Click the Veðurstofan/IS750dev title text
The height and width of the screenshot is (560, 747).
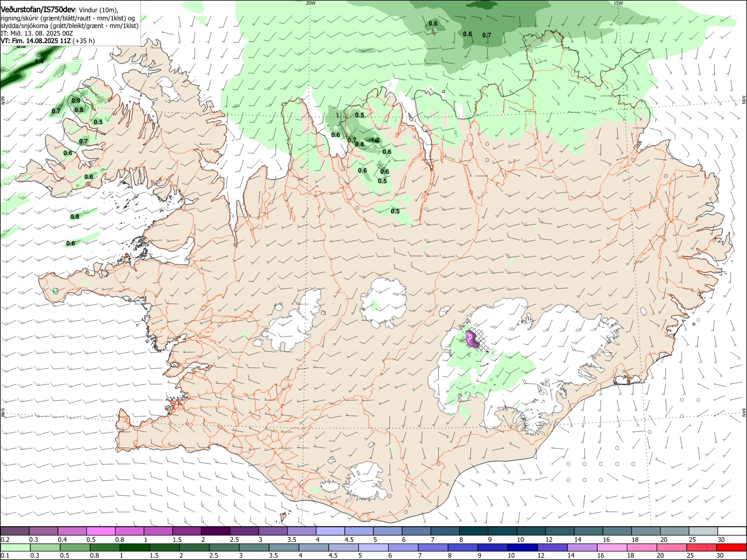tap(38, 9)
